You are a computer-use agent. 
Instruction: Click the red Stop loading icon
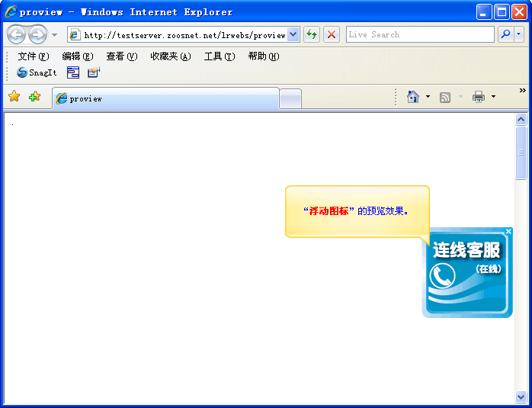click(332, 35)
